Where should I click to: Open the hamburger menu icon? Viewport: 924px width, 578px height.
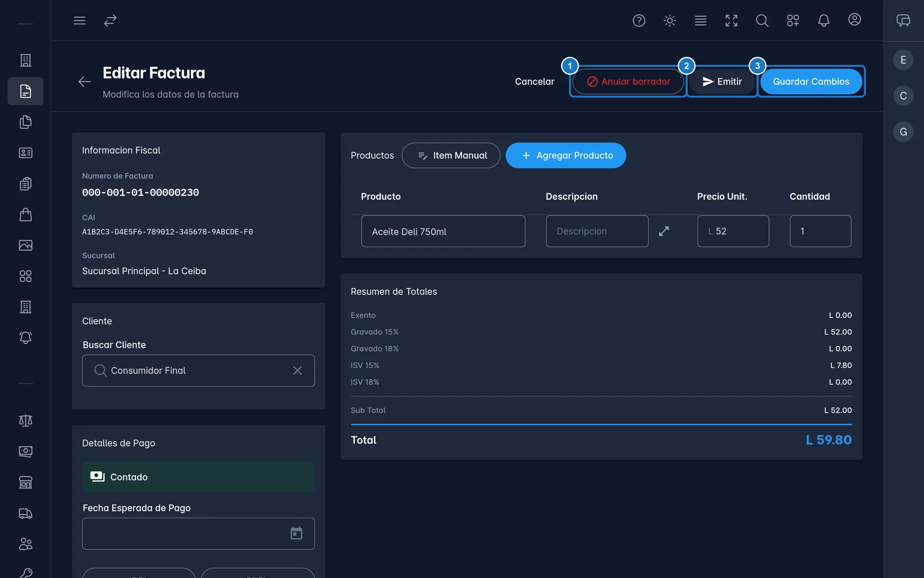click(x=80, y=21)
